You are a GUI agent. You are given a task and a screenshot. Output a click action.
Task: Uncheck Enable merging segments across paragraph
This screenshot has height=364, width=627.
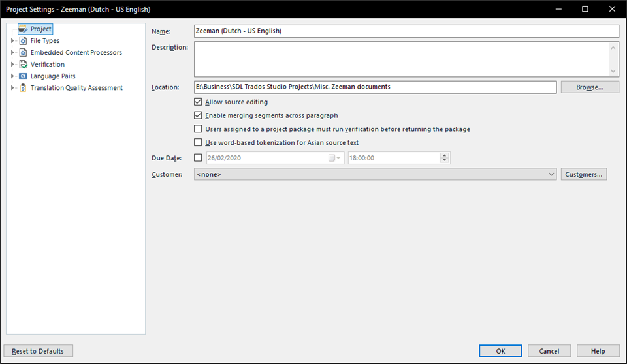198,115
